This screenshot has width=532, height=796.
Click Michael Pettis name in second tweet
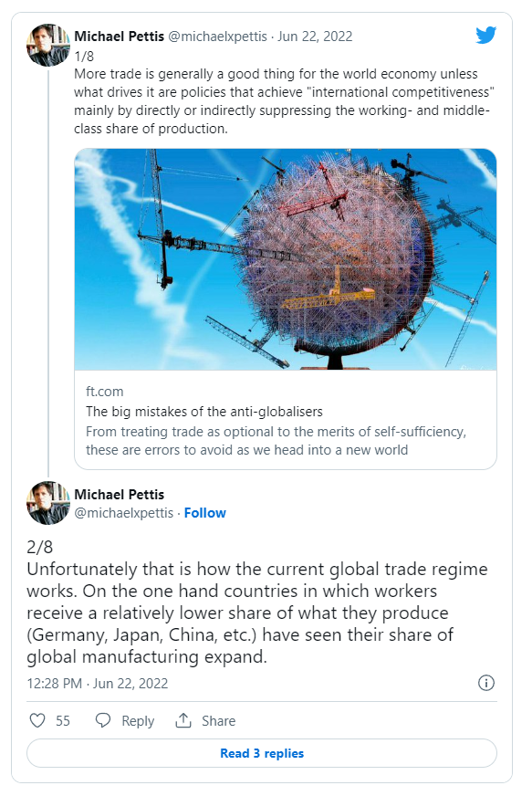pyautogui.click(x=120, y=495)
